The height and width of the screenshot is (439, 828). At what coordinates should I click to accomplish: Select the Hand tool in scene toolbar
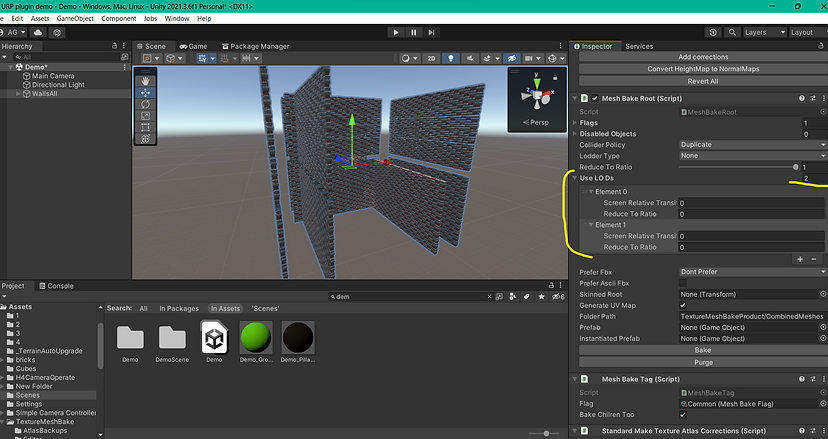pyautogui.click(x=146, y=80)
